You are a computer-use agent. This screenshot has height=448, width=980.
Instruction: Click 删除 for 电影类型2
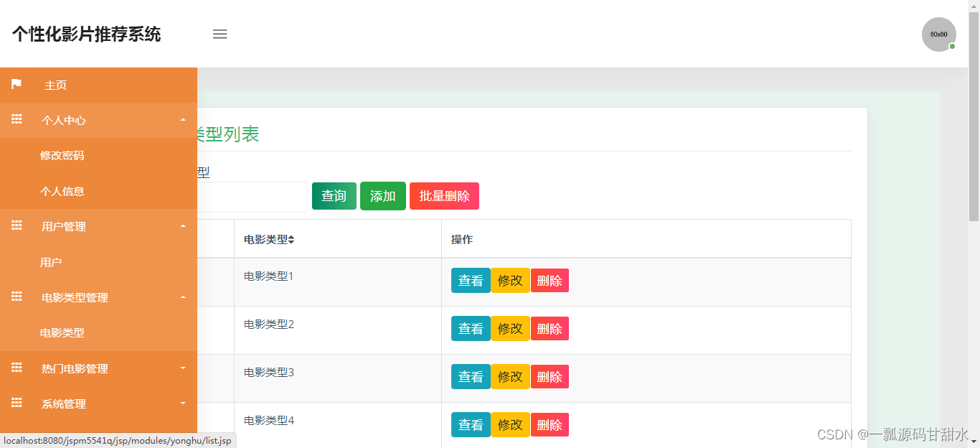[550, 329]
